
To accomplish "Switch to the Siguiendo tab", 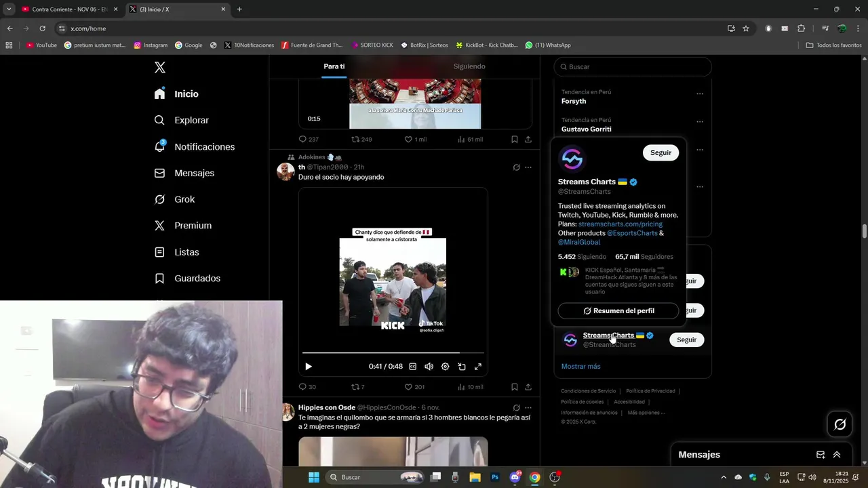I will click(469, 66).
